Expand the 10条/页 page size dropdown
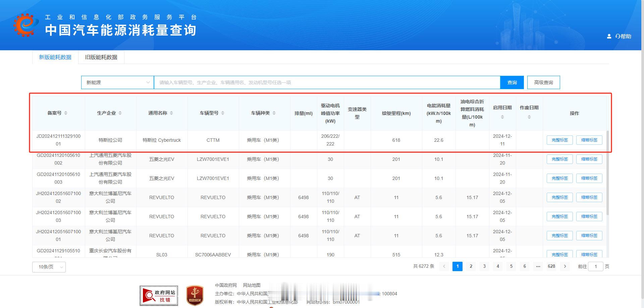Viewport: 644px width, 308px height. pos(49,267)
